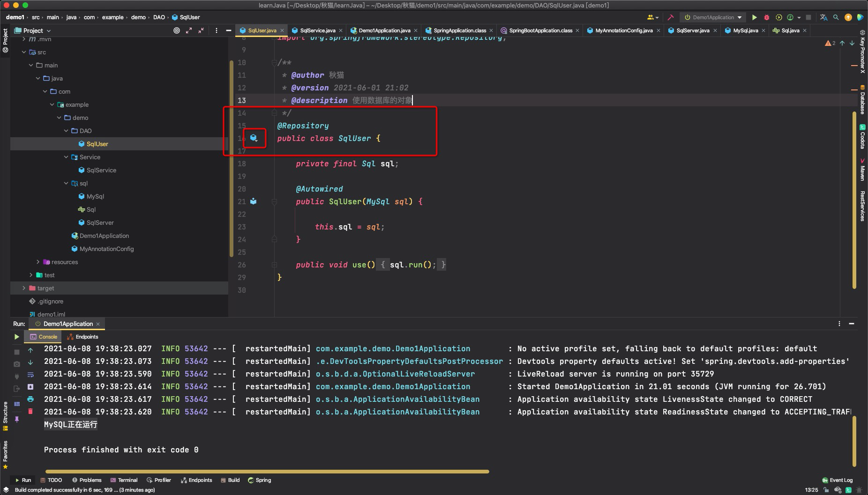868x495 pixels.
Task: Toggle the pin tab icon in Run panel
Action: click(x=17, y=419)
